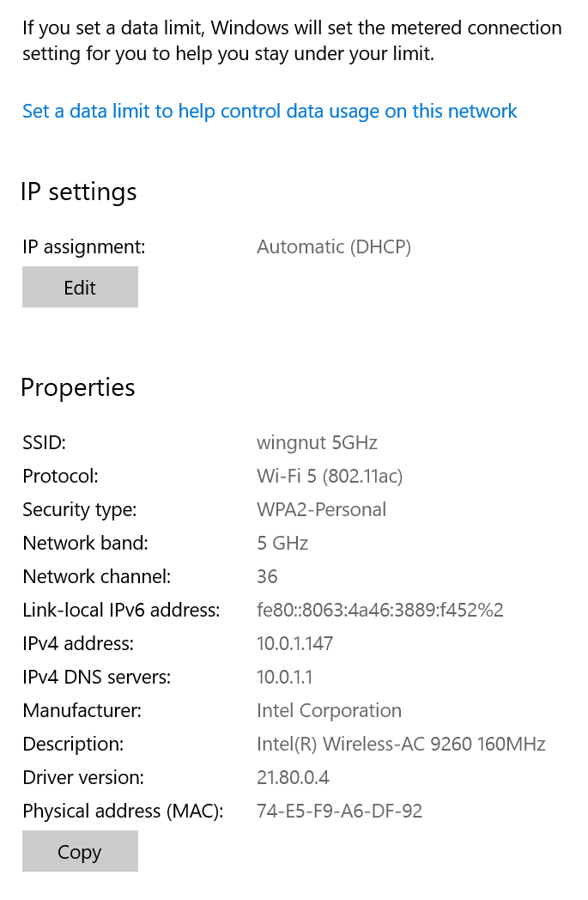Click the metered connection description paragraph
This screenshot has width=588, height=900.
(x=292, y=40)
